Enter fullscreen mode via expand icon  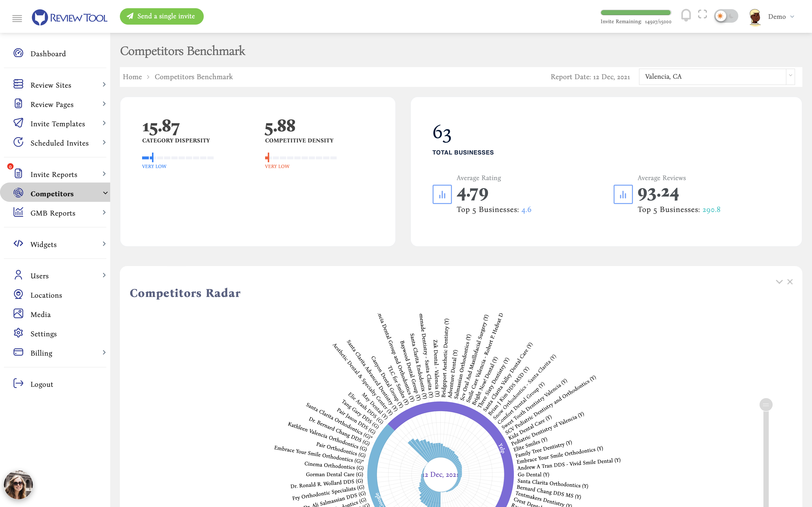tap(702, 14)
